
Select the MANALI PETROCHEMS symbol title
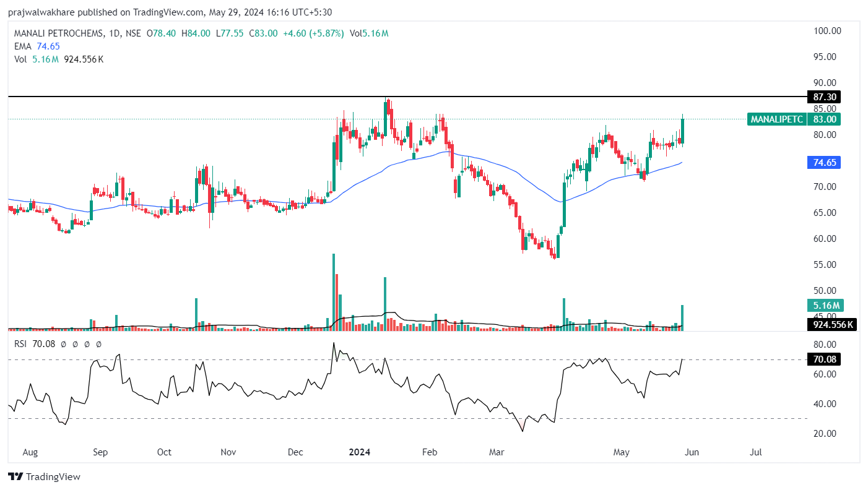[x=58, y=33]
